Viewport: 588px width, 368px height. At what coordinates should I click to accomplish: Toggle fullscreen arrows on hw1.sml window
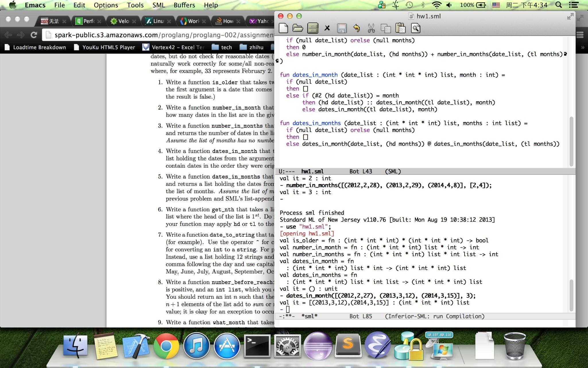(570, 16)
